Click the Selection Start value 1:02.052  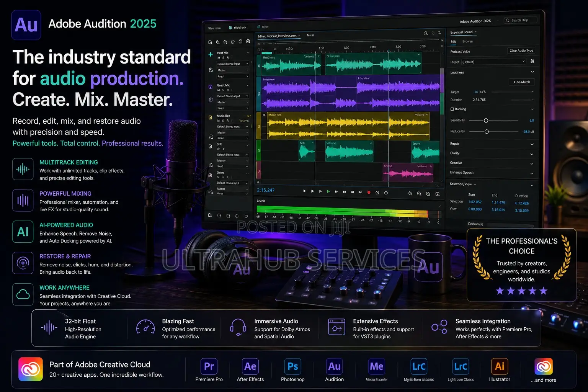pos(475,202)
